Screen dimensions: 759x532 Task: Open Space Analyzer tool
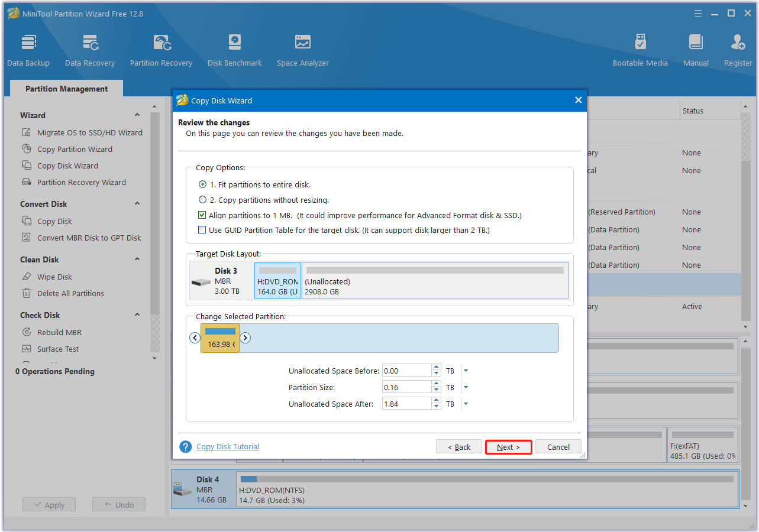pos(303,50)
